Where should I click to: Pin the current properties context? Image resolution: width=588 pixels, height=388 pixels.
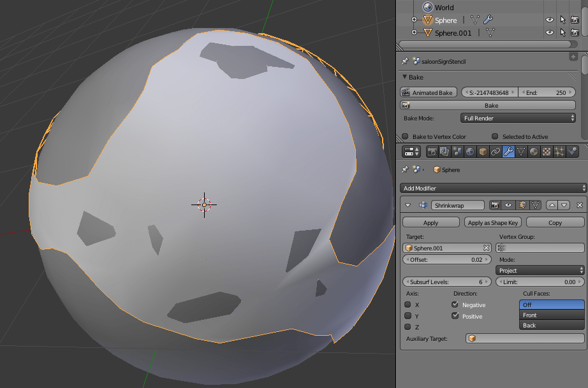[404, 169]
